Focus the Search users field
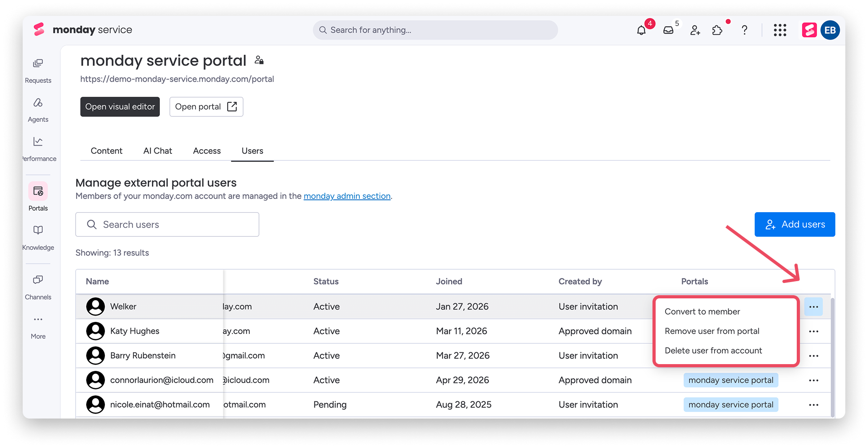Screen dimensions: 868x448 [x=167, y=224]
